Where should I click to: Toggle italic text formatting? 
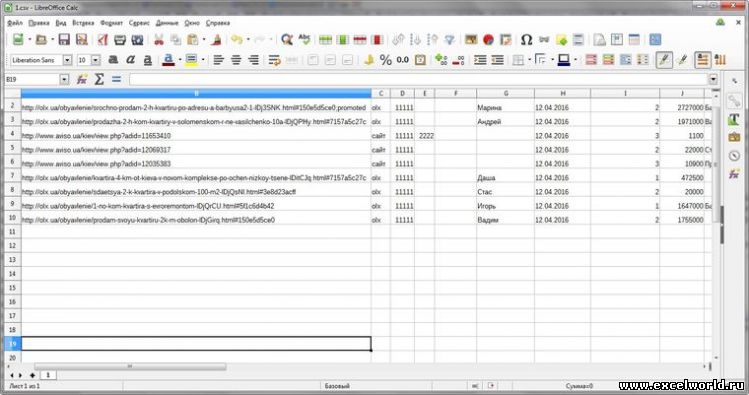click(130, 60)
